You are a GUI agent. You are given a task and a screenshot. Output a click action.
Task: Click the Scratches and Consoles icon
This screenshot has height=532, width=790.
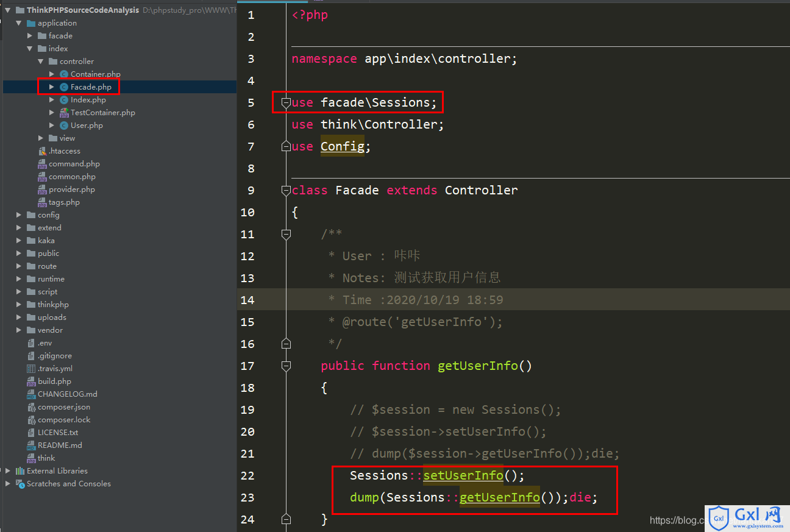click(20, 484)
